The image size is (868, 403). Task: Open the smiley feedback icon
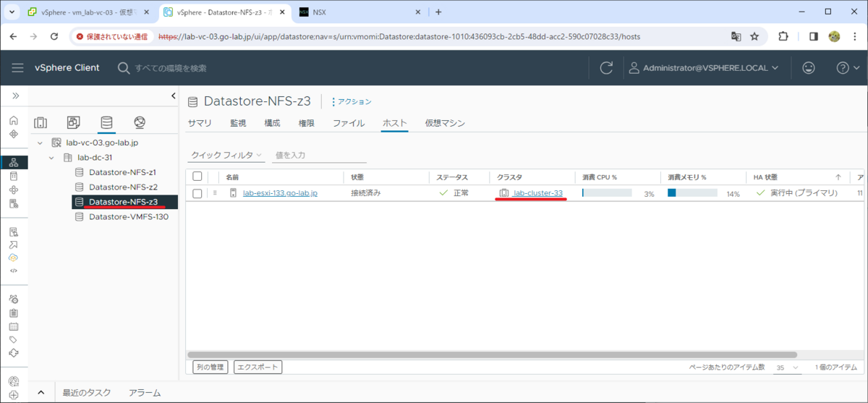pyautogui.click(x=809, y=68)
